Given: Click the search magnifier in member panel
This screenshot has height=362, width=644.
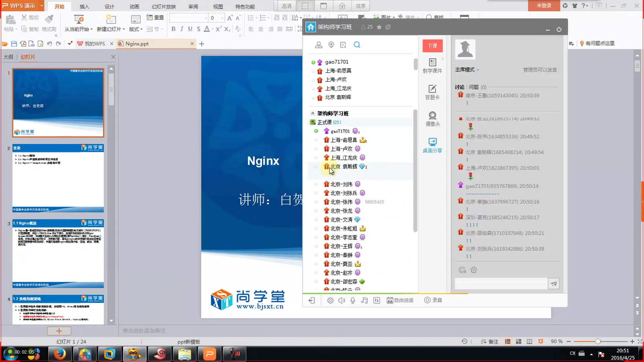Looking at the screenshot, I should click(357, 45).
